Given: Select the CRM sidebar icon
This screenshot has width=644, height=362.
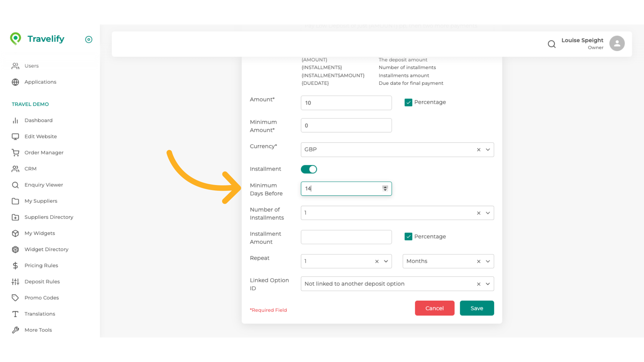Looking at the screenshot, I should point(15,169).
